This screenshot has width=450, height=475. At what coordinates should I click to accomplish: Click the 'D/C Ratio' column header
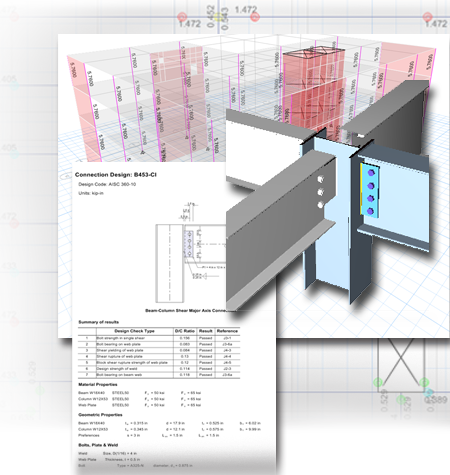(185, 331)
